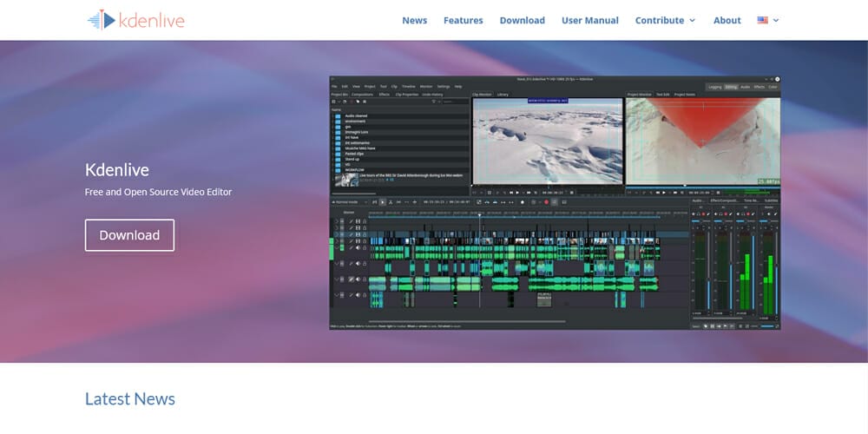This screenshot has height=434, width=868.
Task: Select the 'Stand up' folder in screenshot bin
Action: [352, 159]
